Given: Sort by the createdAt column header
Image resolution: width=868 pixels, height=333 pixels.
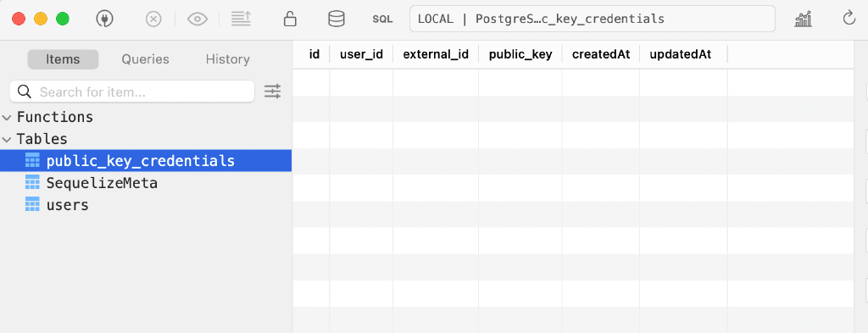Looking at the screenshot, I should [601, 54].
